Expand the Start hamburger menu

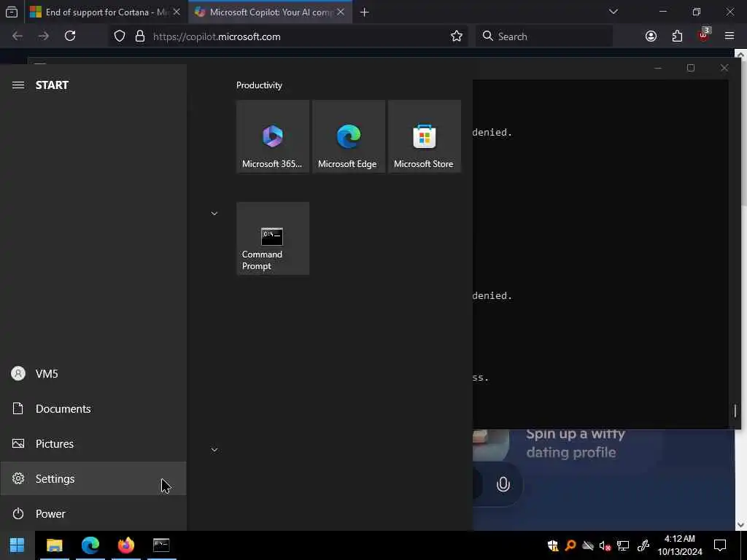click(x=18, y=85)
